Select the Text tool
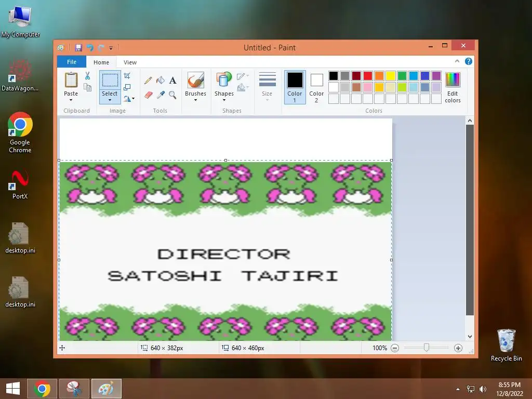Image resolution: width=532 pixels, height=399 pixels. click(x=172, y=81)
